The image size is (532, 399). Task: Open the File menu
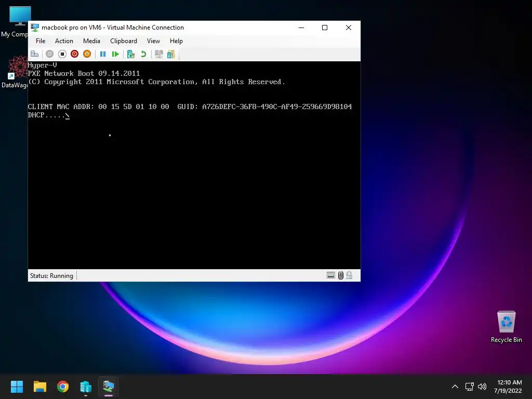(x=41, y=41)
